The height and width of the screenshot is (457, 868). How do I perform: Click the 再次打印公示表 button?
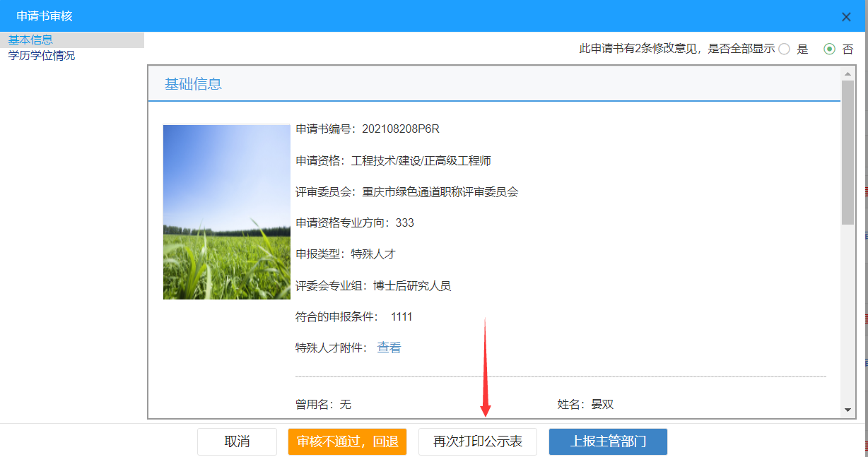[x=478, y=441]
